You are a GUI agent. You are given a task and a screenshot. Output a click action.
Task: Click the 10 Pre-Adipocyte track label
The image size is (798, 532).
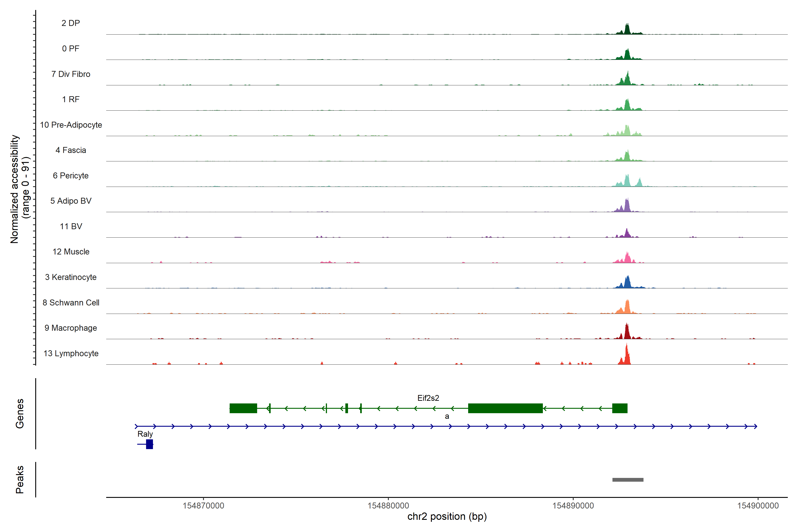(x=71, y=125)
